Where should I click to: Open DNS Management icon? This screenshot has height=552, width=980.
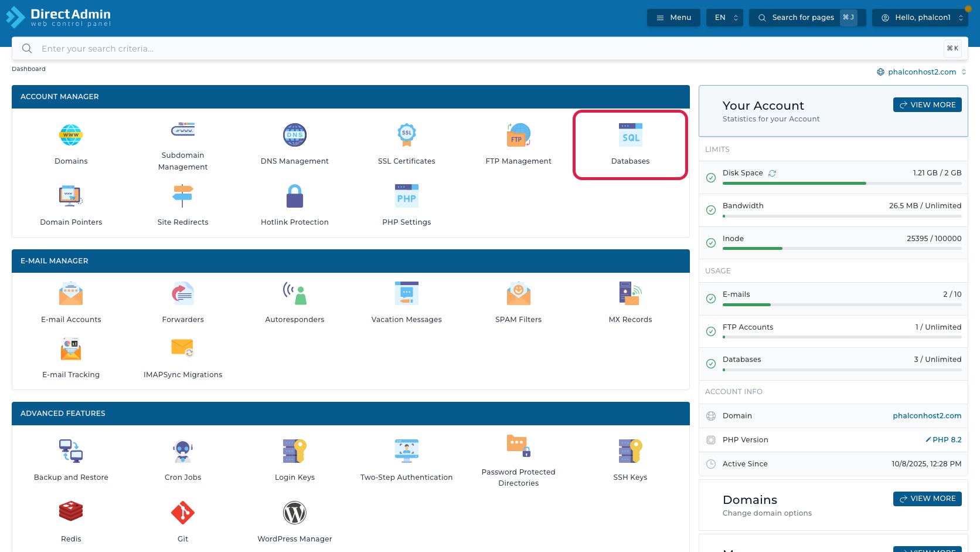295,135
